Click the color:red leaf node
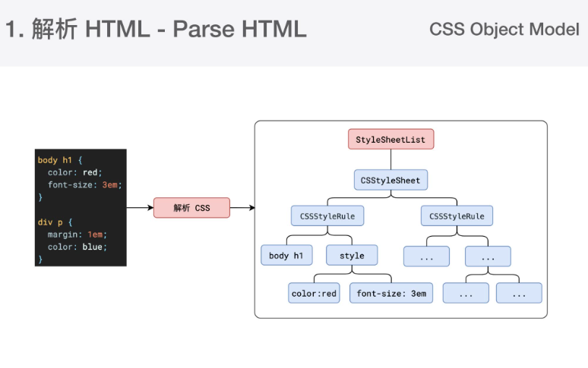 coord(314,294)
